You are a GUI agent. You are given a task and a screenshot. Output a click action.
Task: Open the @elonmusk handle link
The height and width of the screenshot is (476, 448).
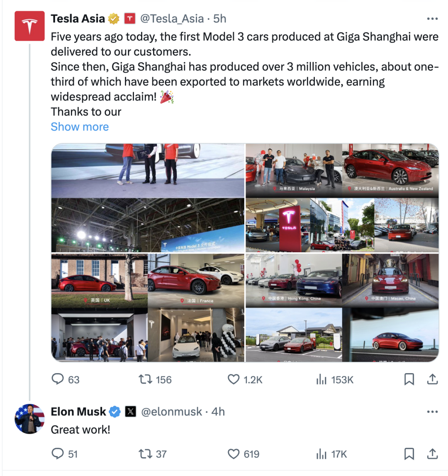(x=172, y=412)
